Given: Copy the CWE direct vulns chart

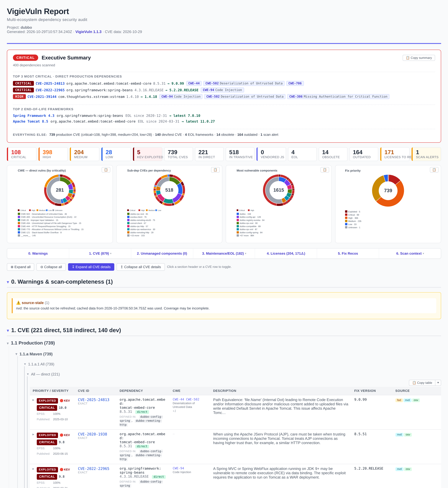Looking at the screenshot, I should (x=106, y=170).
